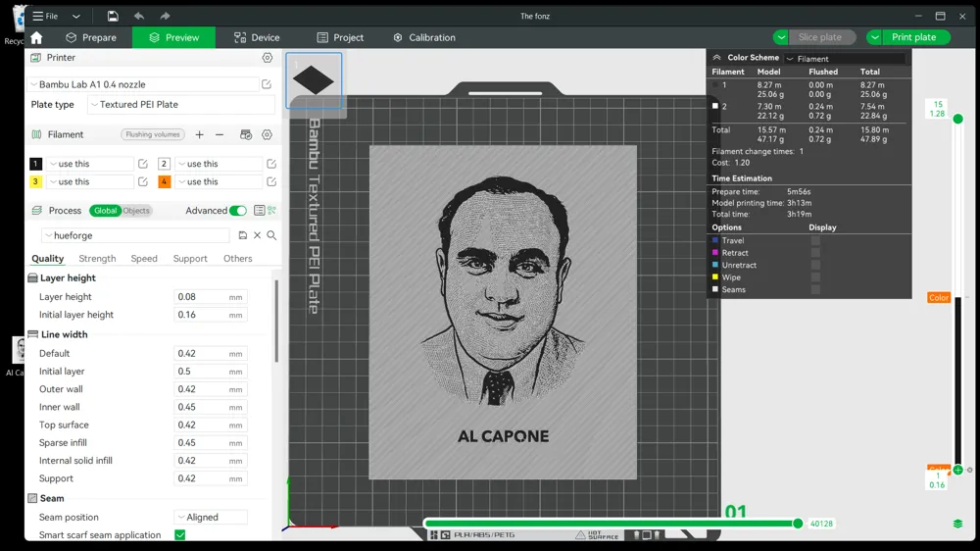Undo the last action with the back arrow
The image size is (980, 551).
tap(139, 17)
